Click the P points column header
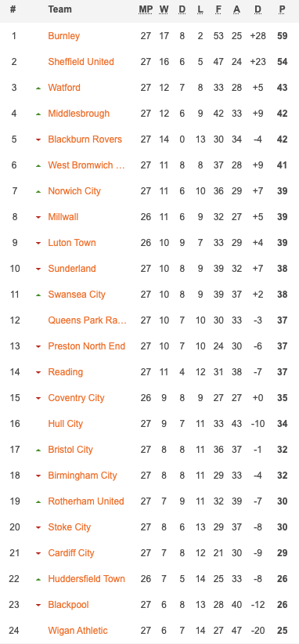 pos(282,9)
